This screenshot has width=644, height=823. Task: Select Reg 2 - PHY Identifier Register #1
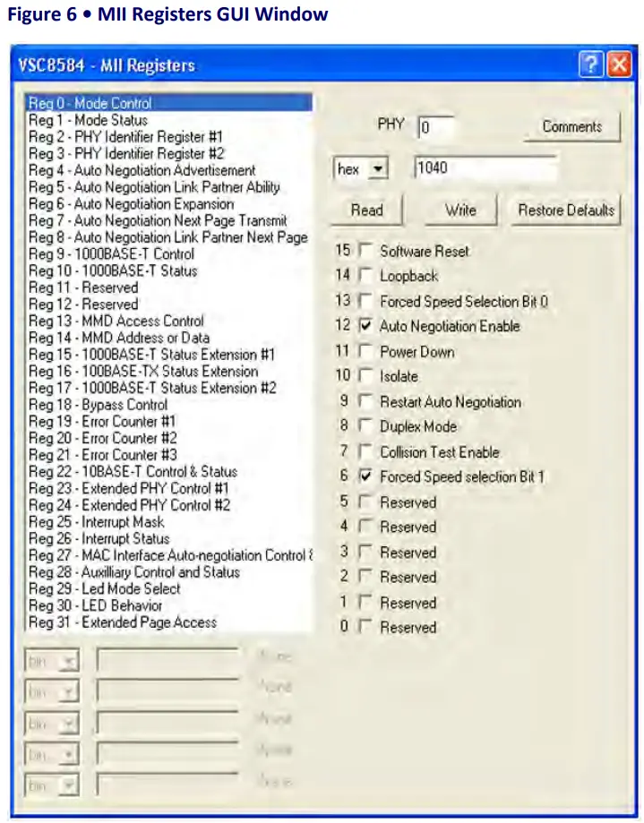tap(169, 137)
